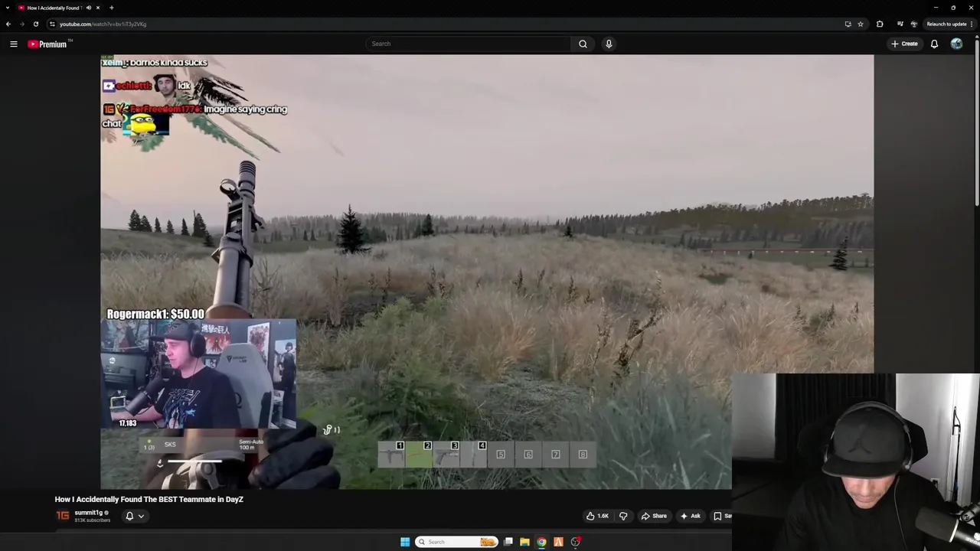Select the YouTube video browser tab
Viewport: 980px width, 551px height.
click(54, 8)
